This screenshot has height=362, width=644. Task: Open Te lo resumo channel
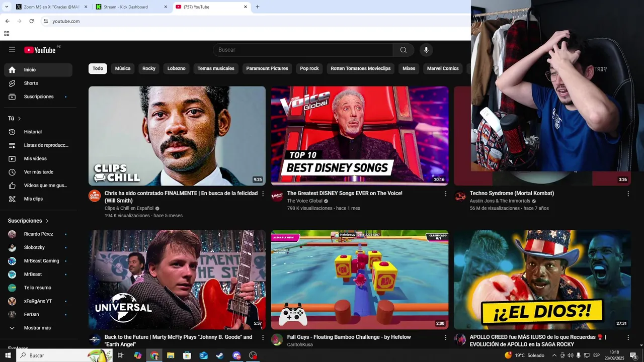coord(38,288)
